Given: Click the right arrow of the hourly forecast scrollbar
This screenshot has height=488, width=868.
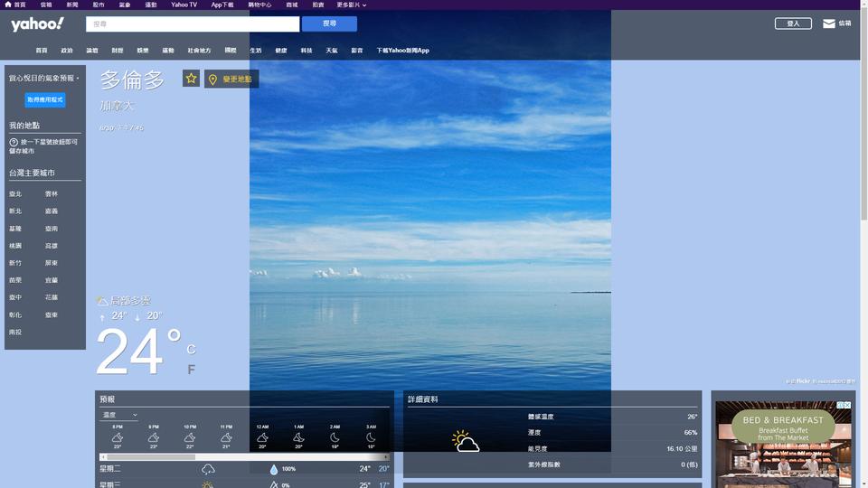Looking at the screenshot, I should [x=386, y=457].
